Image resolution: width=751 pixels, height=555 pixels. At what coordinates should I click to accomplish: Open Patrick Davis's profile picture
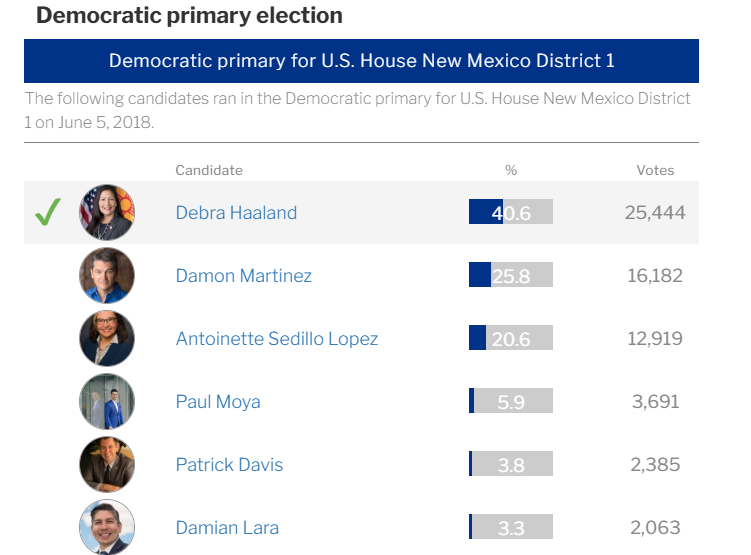click(107, 464)
